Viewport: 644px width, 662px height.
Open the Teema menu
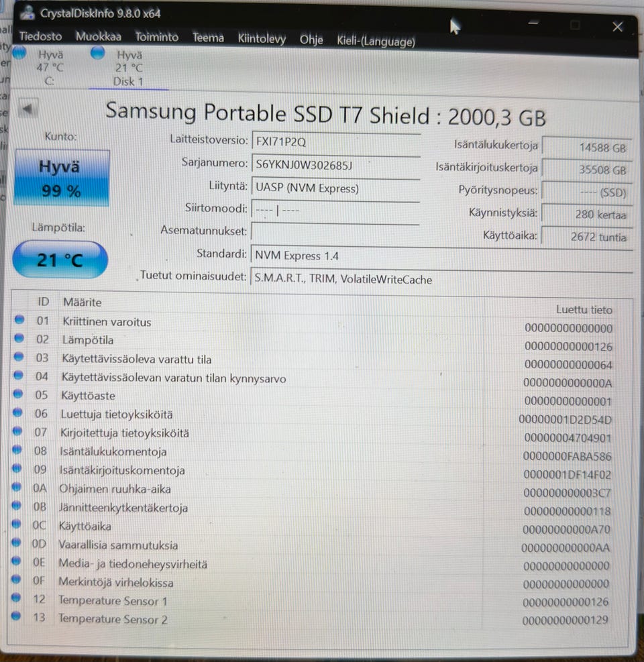pyautogui.click(x=208, y=38)
